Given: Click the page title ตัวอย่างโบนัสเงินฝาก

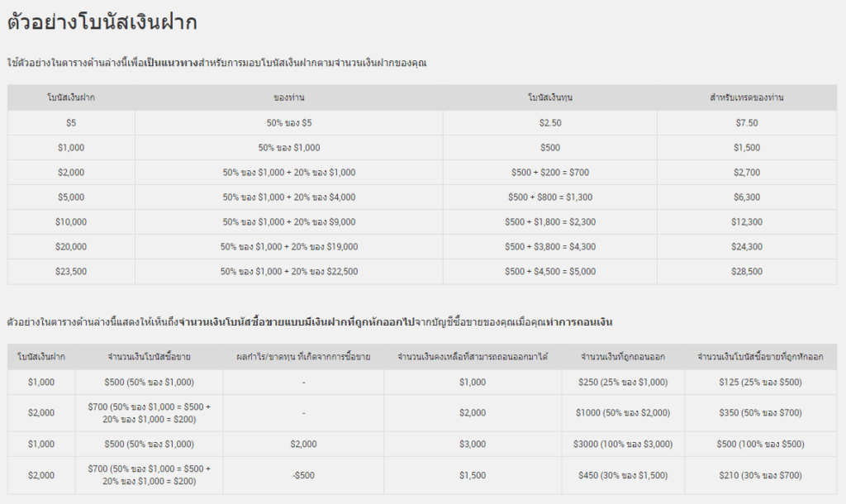Looking at the screenshot, I should [102, 22].
